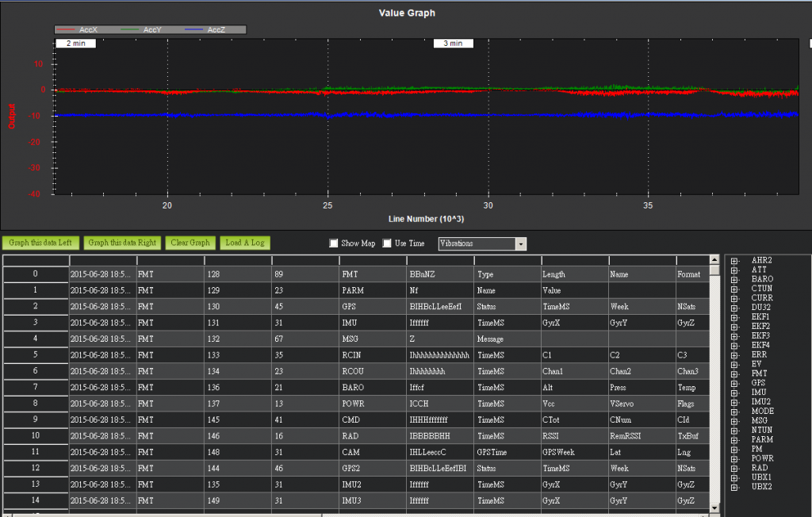Expand the EKF2 tree node
The width and height of the screenshot is (812, 517).
734,327
